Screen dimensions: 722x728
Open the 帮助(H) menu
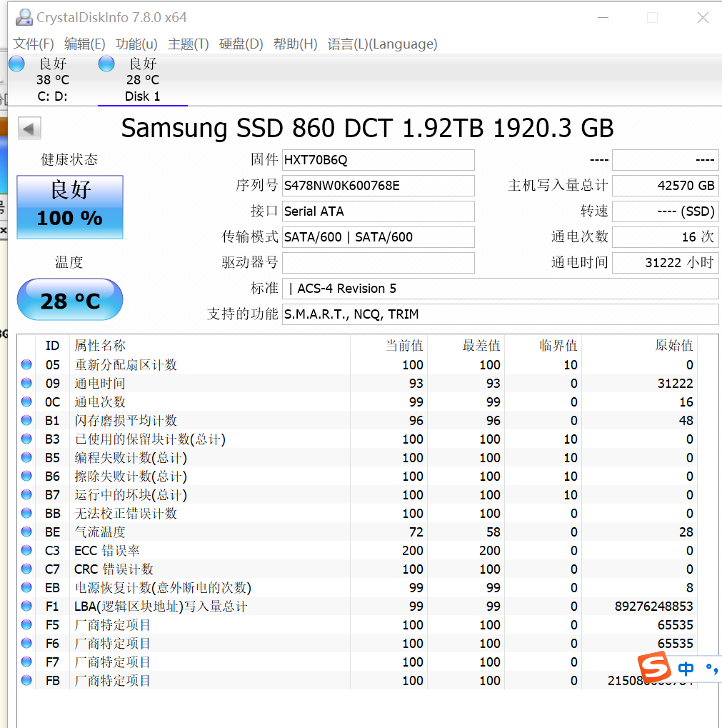295,44
